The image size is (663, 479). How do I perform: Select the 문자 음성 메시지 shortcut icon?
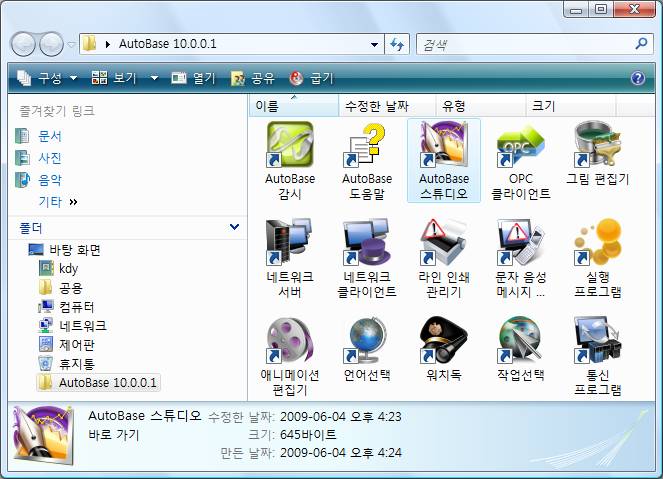[521, 242]
